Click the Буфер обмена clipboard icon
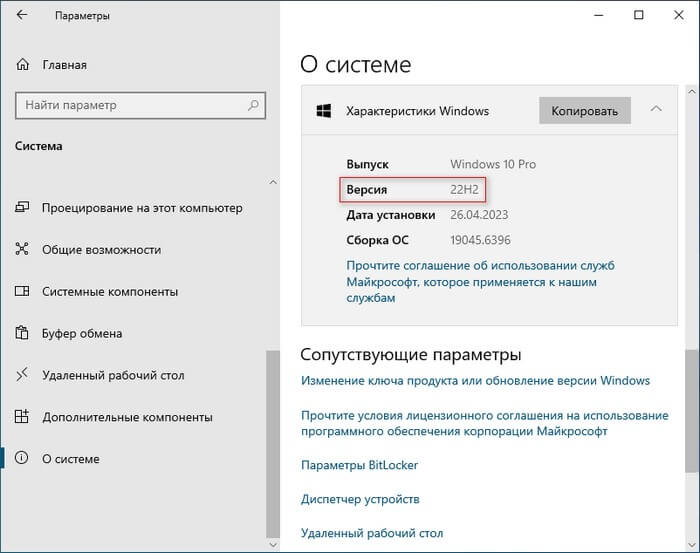 coord(23,334)
